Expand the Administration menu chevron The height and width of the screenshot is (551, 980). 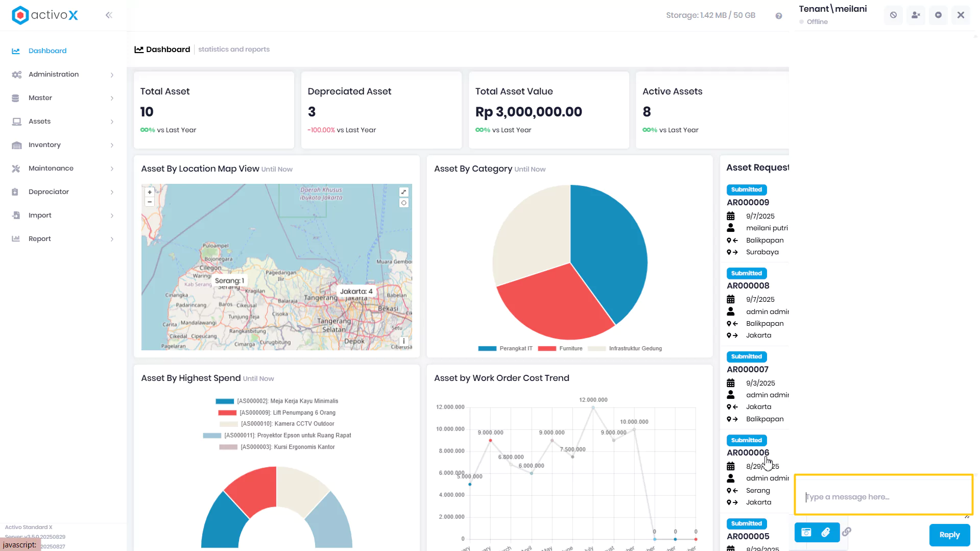(112, 75)
